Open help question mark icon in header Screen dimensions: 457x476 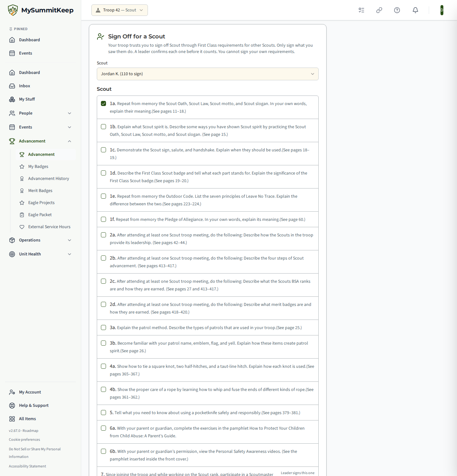point(397,10)
